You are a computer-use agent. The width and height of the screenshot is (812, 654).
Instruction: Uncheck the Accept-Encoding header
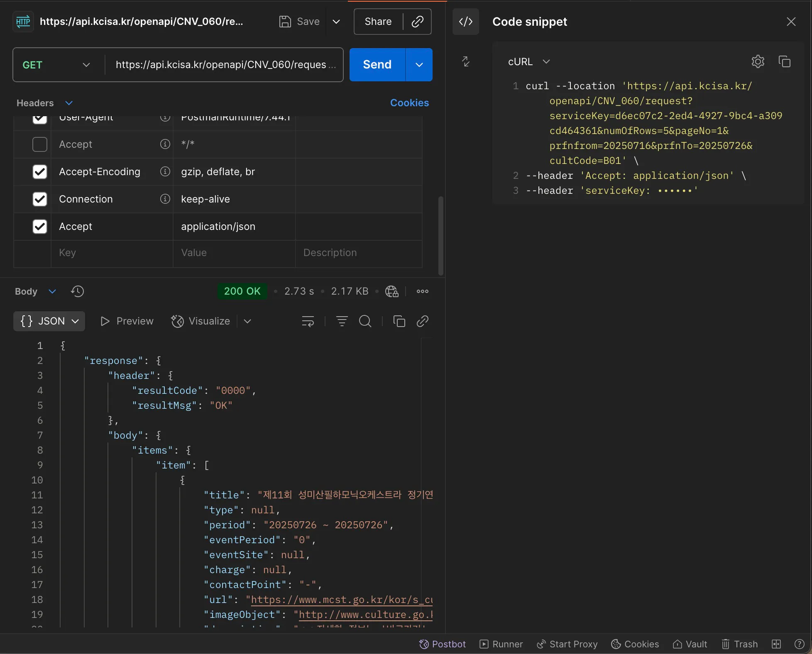tap(40, 172)
